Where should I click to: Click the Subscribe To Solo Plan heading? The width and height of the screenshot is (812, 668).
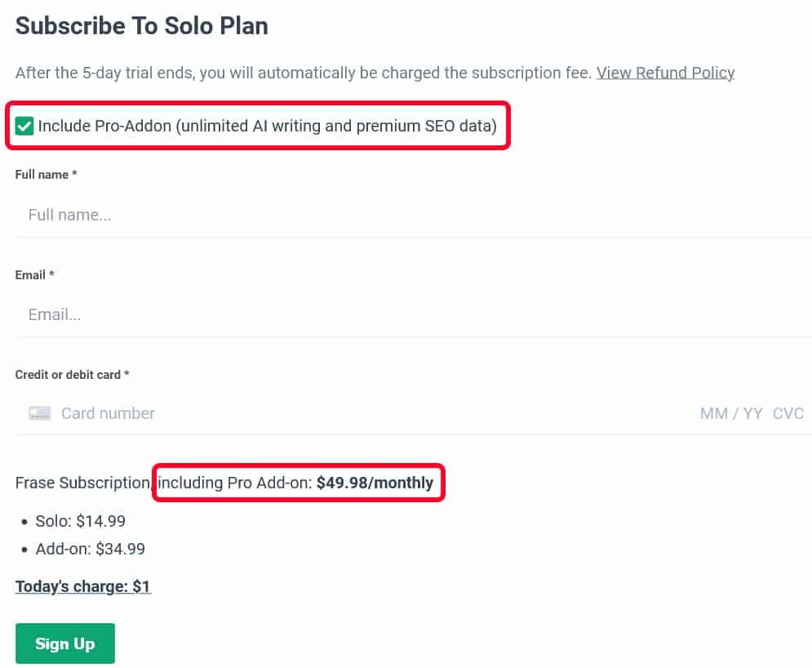(x=142, y=26)
